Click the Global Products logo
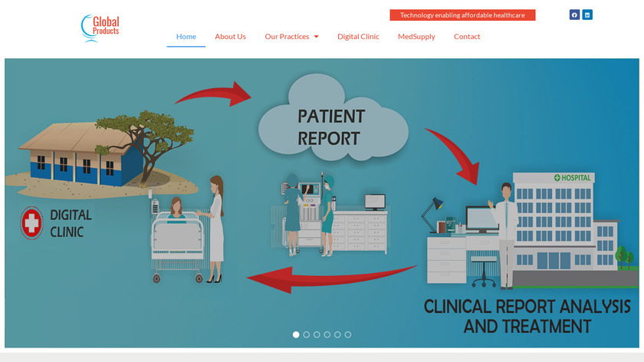This screenshot has width=644, height=362. (100, 28)
